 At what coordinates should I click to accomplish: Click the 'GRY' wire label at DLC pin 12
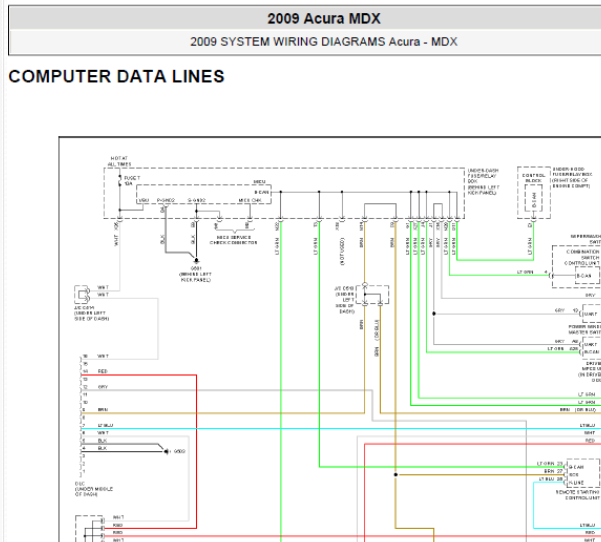pos(103,387)
